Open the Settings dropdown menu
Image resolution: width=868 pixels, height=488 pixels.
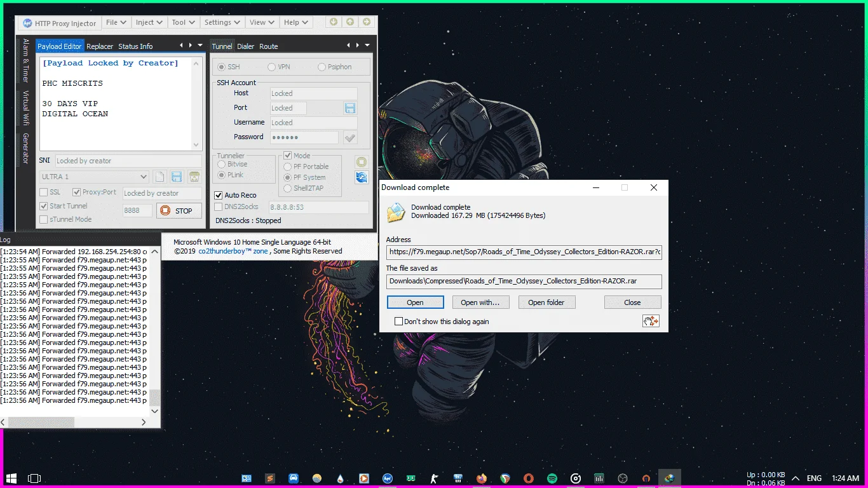(x=222, y=22)
